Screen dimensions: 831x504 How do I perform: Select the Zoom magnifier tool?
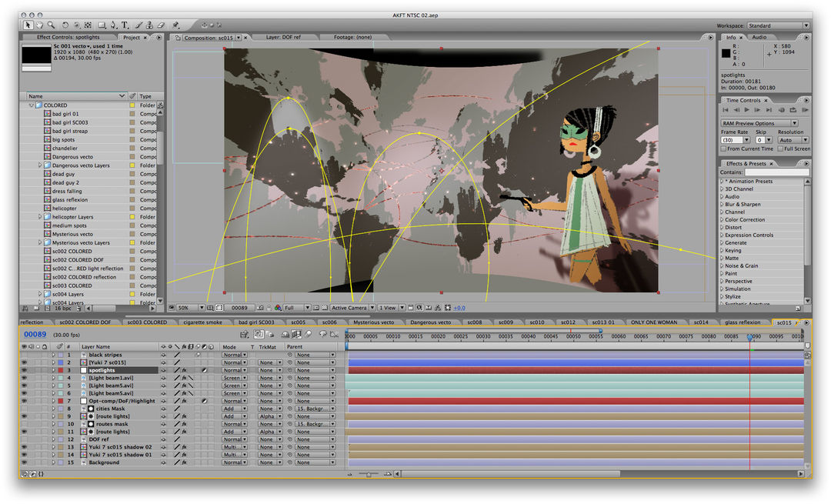[x=51, y=25]
